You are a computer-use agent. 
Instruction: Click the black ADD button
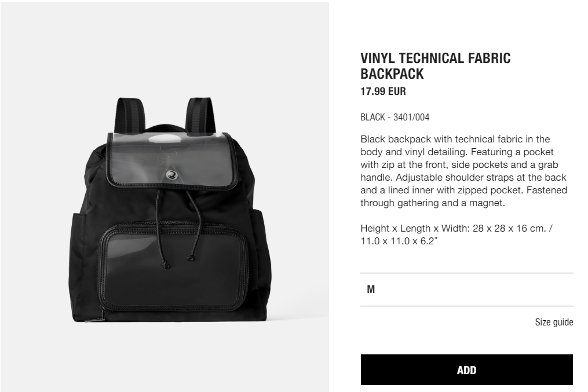[466, 369]
